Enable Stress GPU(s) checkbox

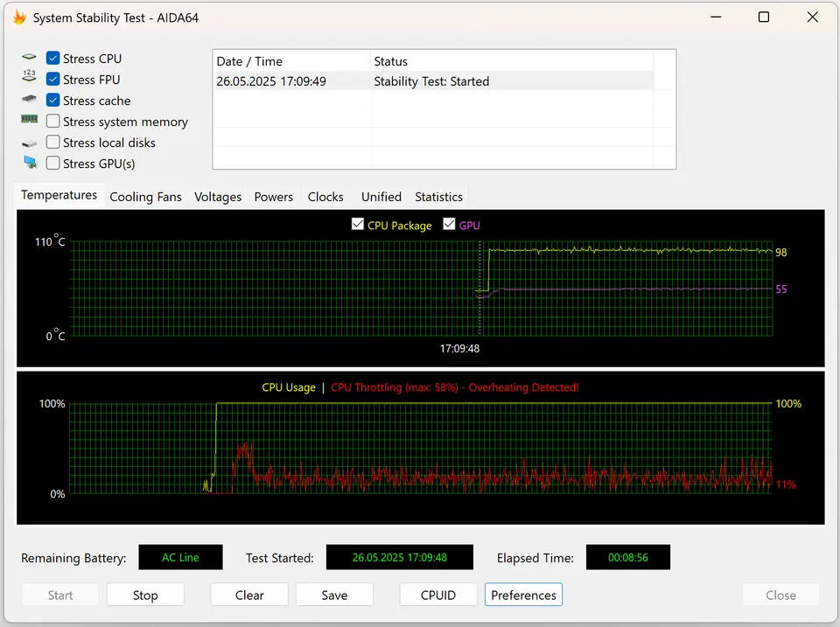52,163
